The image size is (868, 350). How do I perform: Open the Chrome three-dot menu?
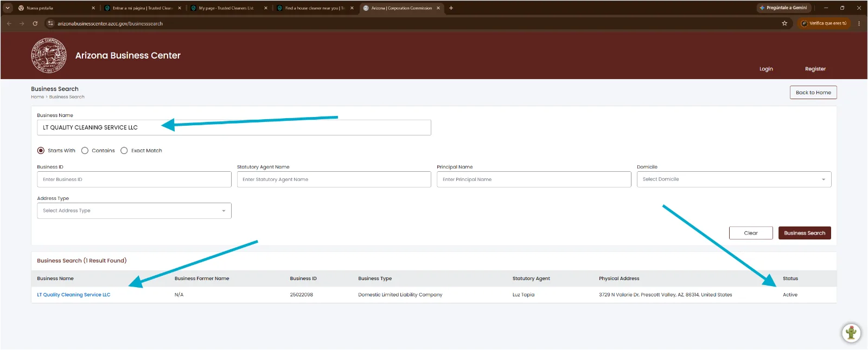click(x=859, y=23)
